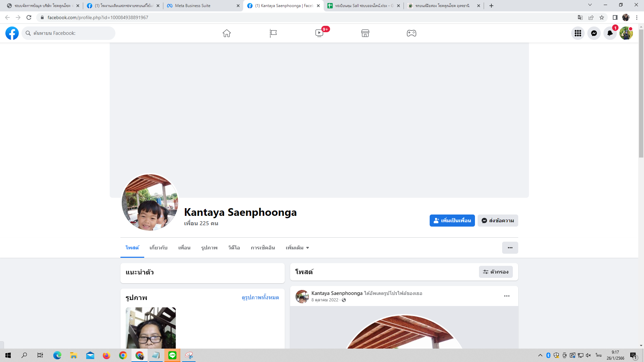This screenshot has height=362, width=644.
Task: Click the เพิ่มเป็นเพื่อน button
Action: coord(452,221)
